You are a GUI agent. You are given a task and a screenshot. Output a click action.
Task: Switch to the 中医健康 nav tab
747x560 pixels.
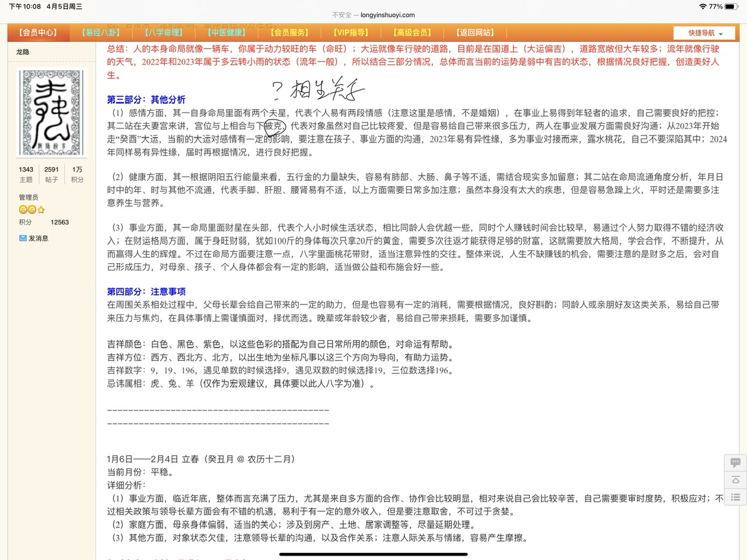(227, 33)
